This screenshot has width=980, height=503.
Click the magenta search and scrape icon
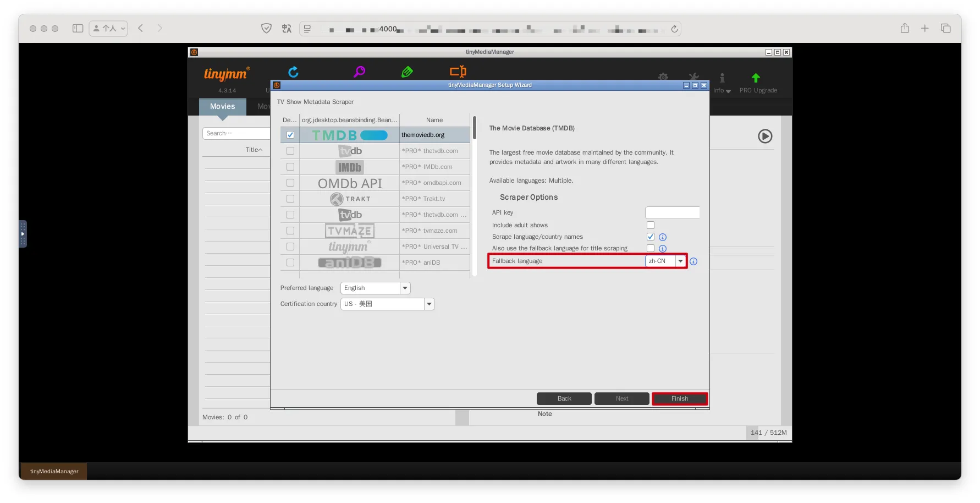click(359, 72)
